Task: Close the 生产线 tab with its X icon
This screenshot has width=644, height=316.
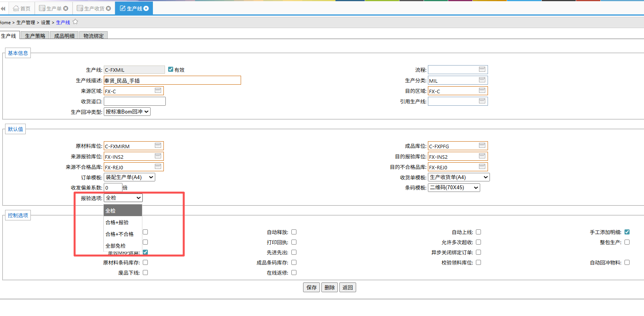Action: (146, 8)
